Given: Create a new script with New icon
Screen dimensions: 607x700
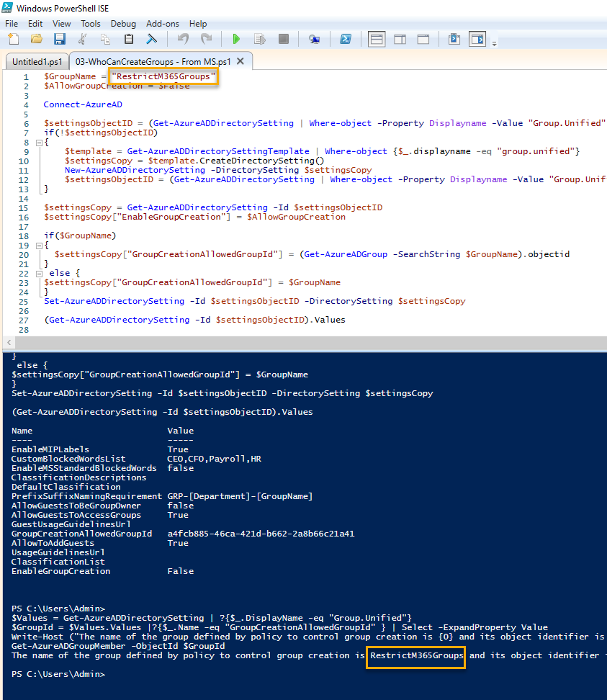Looking at the screenshot, I should [x=14, y=40].
